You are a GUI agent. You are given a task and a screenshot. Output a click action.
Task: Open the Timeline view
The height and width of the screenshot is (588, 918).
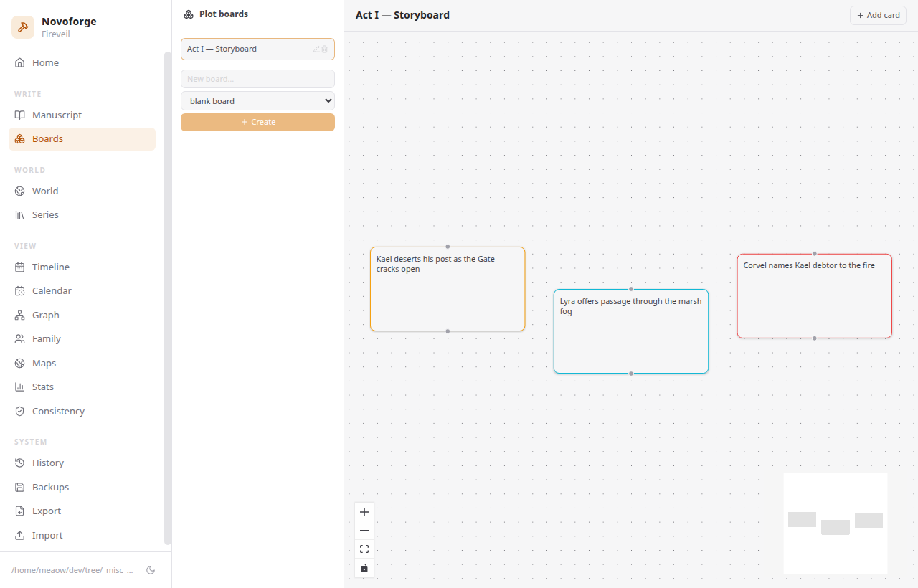point(82,267)
